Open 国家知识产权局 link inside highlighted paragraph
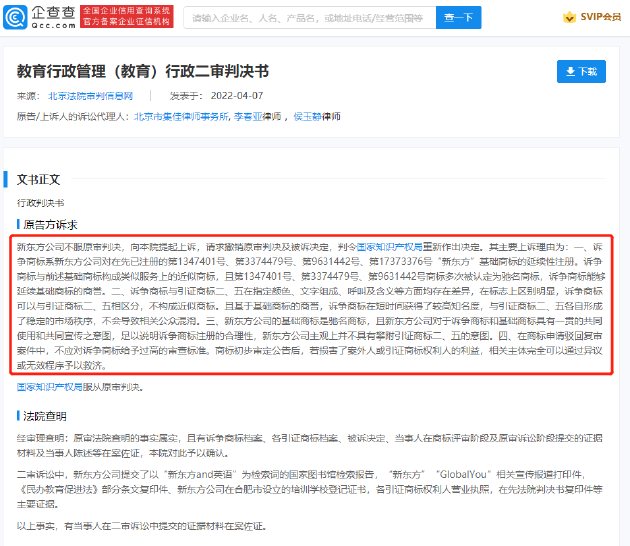The height and width of the screenshot is (546, 630). click(389, 247)
